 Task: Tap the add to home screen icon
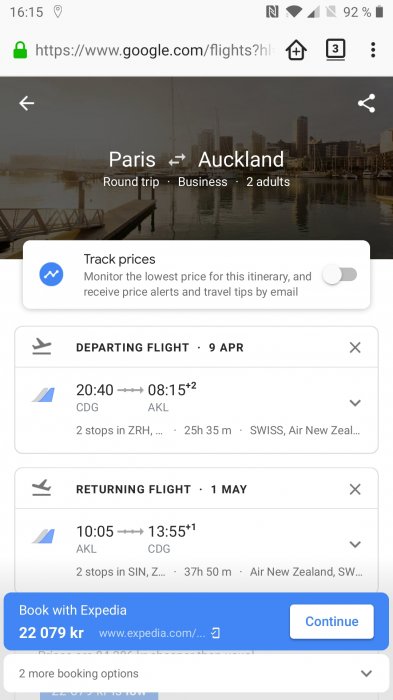tap(297, 50)
